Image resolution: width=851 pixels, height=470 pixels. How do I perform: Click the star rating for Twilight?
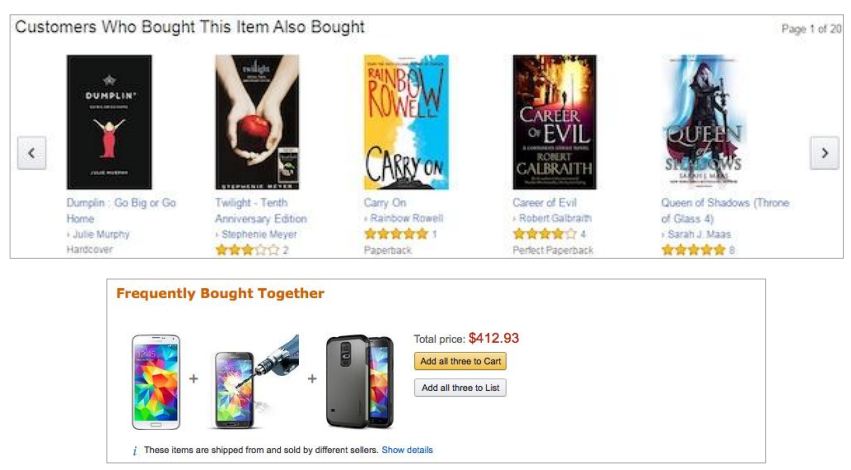247,250
